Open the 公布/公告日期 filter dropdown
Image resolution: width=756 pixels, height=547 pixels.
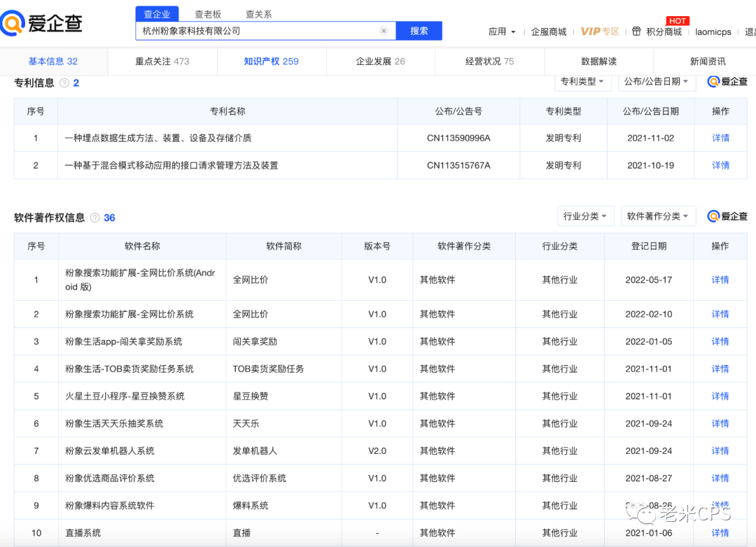pyautogui.click(x=656, y=81)
